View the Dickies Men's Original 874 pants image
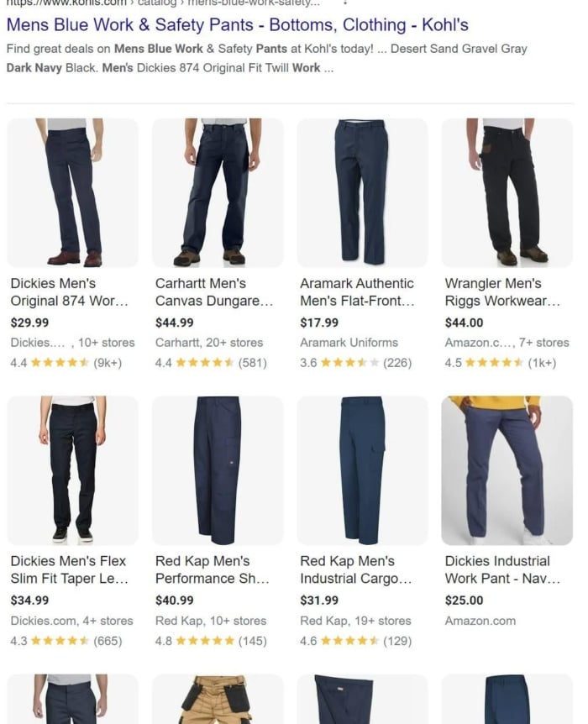Screen dimensions: 588x724 [x=72, y=192]
